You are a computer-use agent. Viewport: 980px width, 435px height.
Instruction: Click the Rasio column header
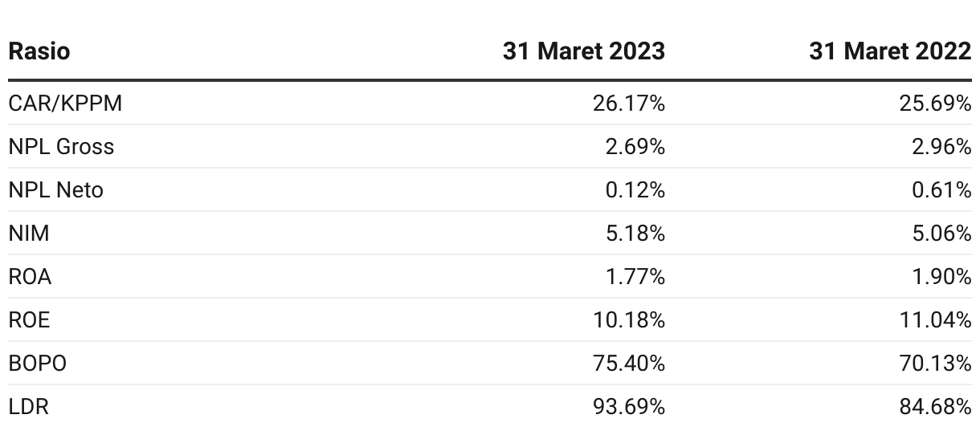(x=39, y=51)
